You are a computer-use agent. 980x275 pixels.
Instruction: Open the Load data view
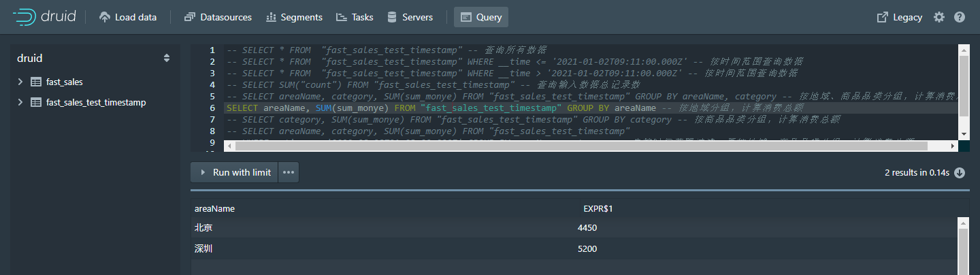(x=128, y=17)
